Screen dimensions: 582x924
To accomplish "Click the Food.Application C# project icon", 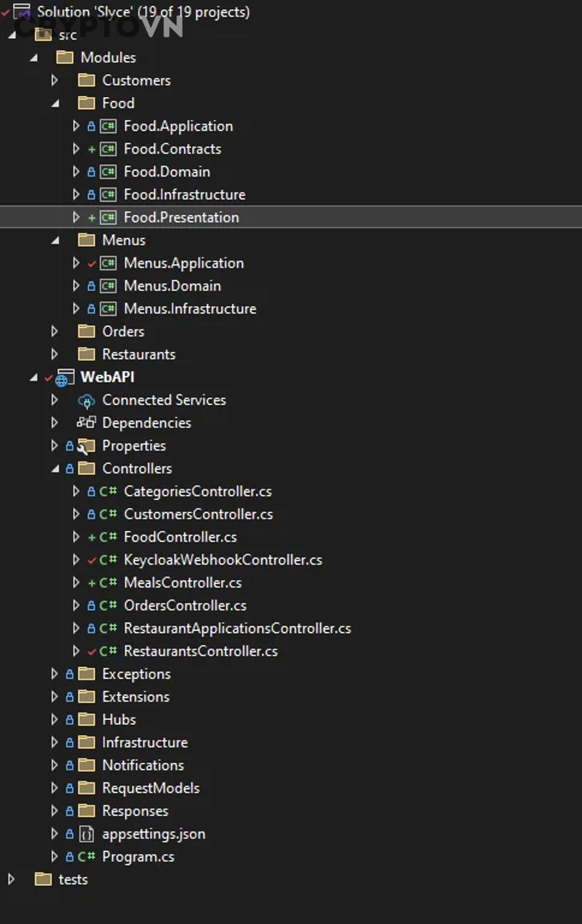I will 108,126.
